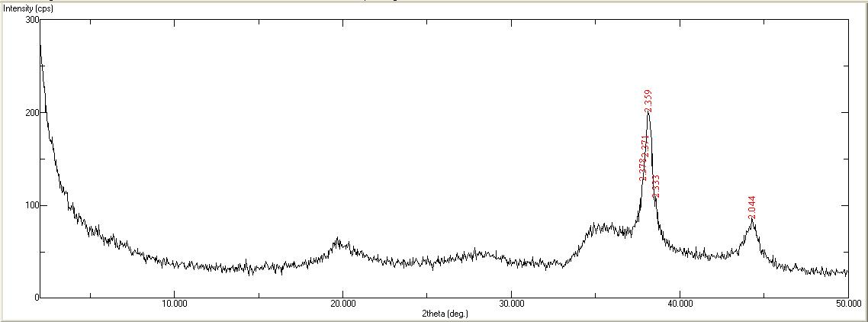
Task: Click the 10.000 tick on the 2theta axis
Action: (174, 304)
